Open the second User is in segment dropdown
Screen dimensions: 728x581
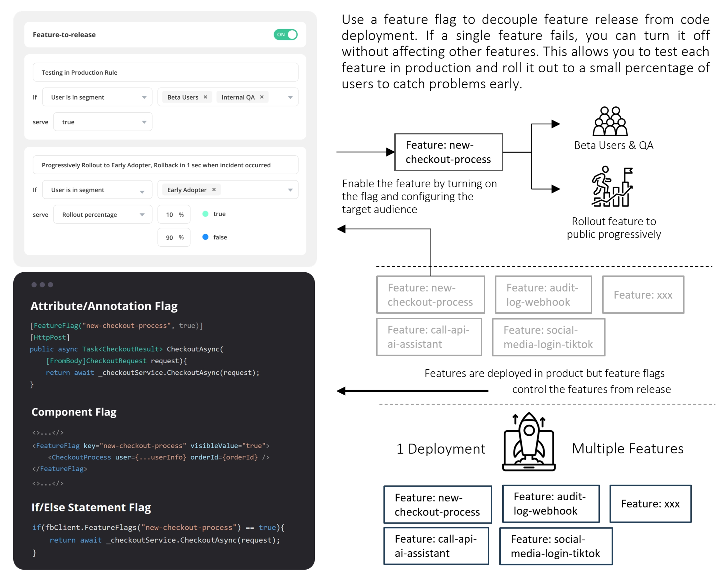pos(97,190)
